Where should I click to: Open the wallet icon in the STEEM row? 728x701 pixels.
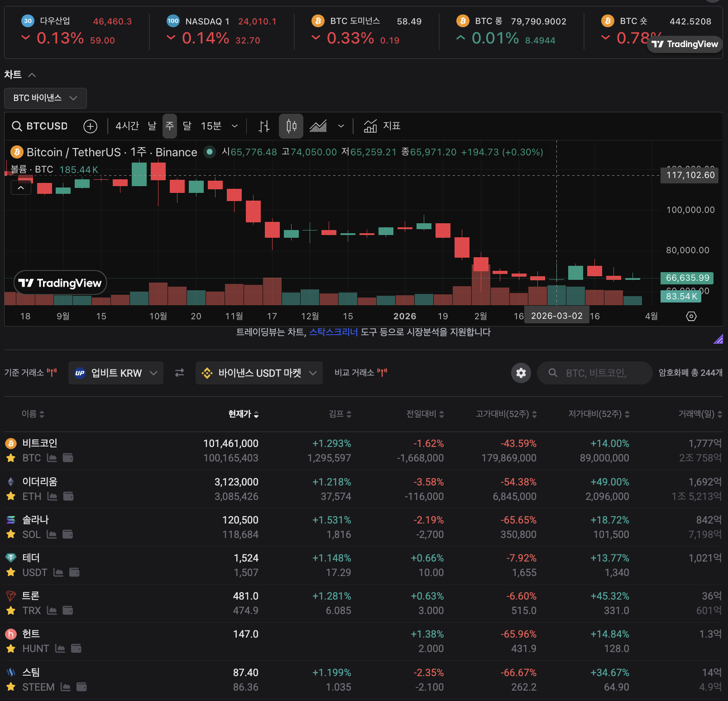81,687
